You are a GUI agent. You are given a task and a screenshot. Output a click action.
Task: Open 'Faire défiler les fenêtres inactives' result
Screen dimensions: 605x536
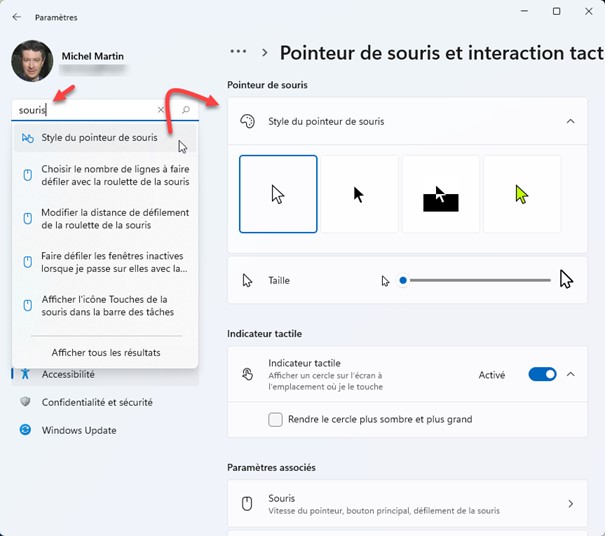(105, 262)
